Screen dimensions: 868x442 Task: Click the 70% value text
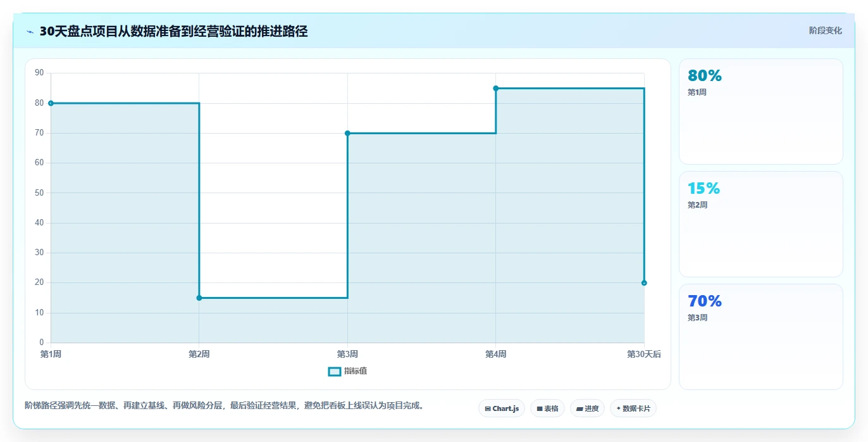click(704, 301)
